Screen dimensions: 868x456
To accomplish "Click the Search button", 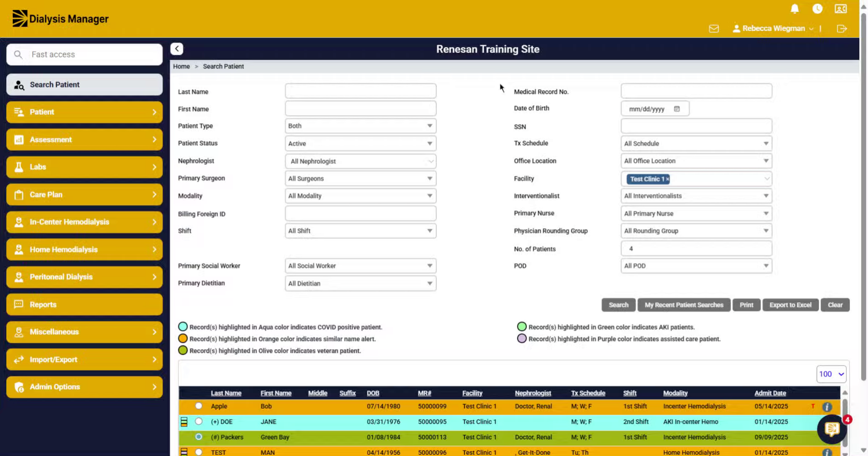I will (x=618, y=305).
